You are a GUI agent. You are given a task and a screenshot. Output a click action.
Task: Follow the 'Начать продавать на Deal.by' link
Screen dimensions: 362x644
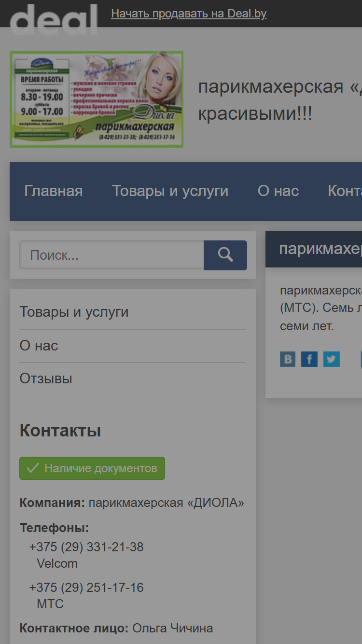coord(189,14)
